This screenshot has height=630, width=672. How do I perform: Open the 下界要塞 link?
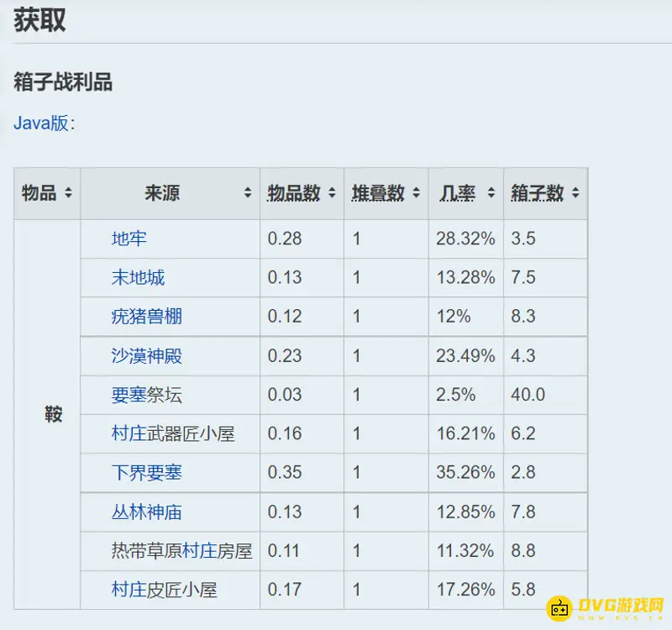coord(146,472)
